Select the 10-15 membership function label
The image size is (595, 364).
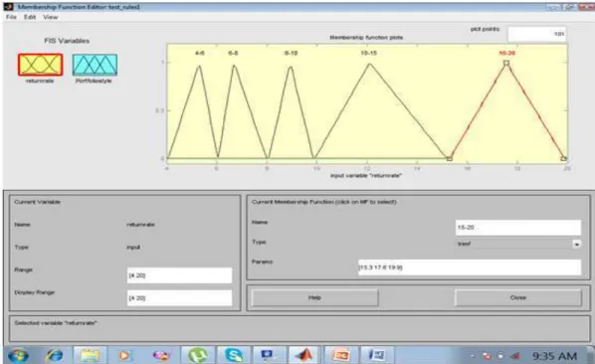[x=369, y=53]
